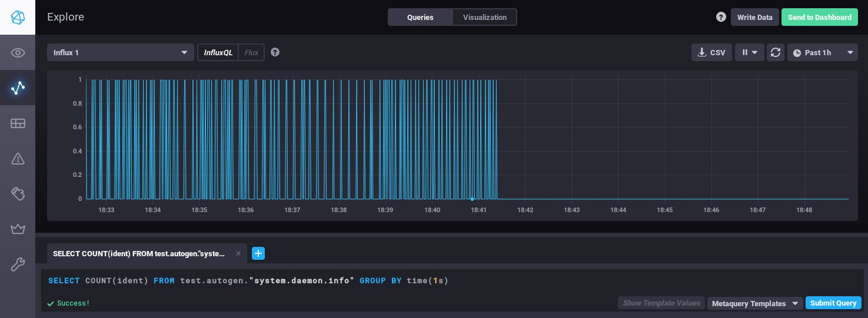Click the help icon beside Flux toggle

pos(275,52)
